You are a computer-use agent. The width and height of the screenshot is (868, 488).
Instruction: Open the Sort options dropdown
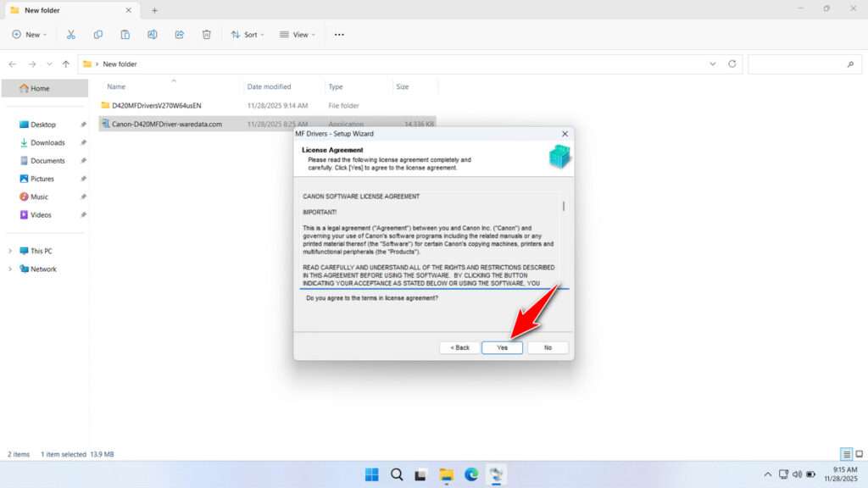pyautogui.click(x=247, y=34)
